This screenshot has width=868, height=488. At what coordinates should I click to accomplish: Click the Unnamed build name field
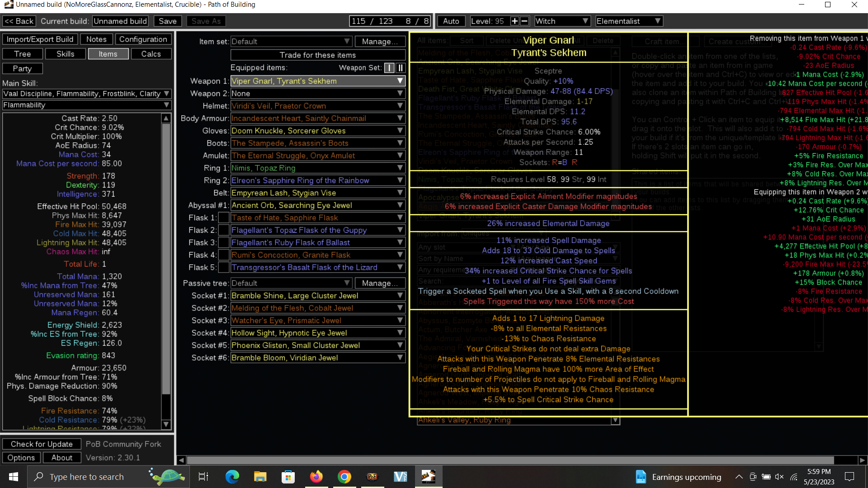pos(120,21)
